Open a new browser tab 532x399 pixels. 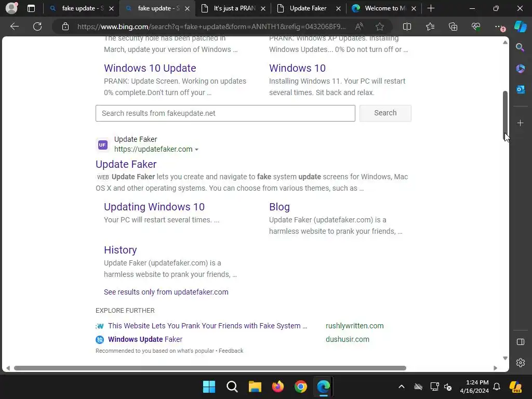431,8
